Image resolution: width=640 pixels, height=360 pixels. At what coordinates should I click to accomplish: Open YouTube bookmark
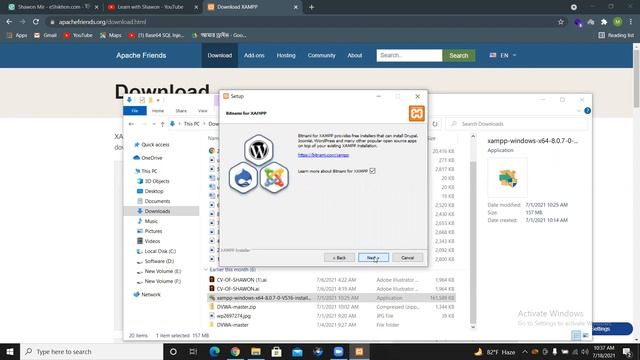coord(78,36)
